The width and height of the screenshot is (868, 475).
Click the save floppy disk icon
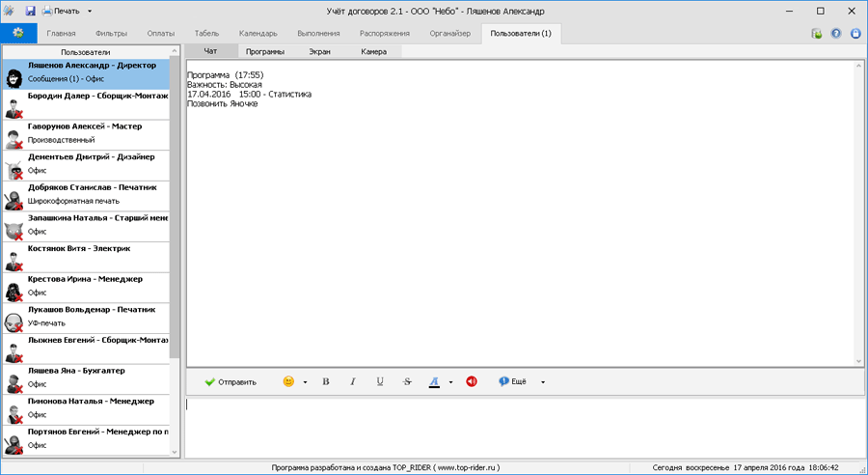click(31, 11)
